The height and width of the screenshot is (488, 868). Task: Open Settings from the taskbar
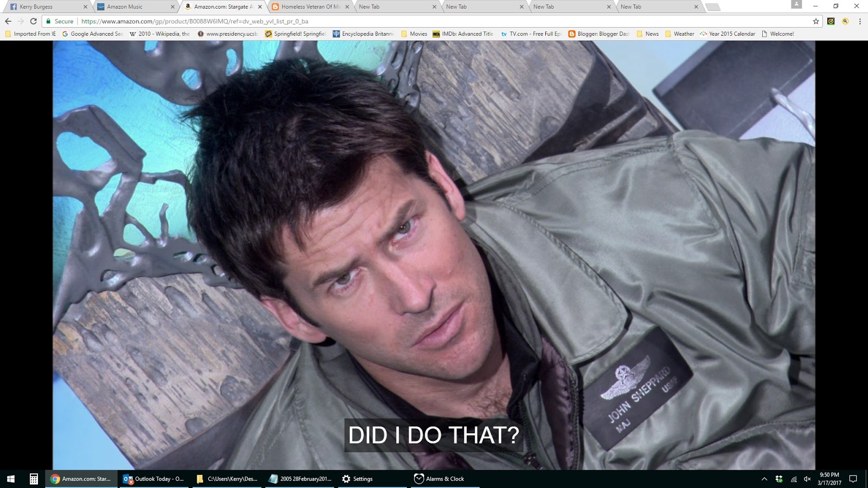tap(372, 479)
